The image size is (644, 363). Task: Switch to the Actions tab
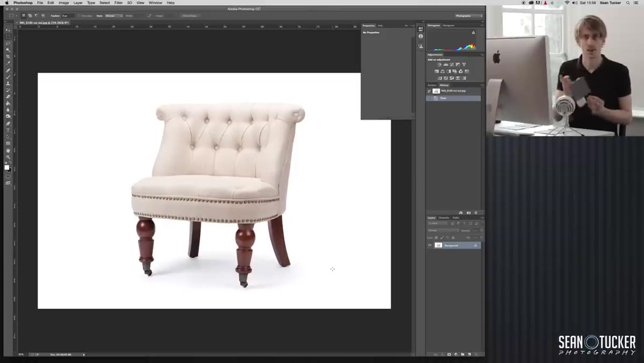coord(431,85)
